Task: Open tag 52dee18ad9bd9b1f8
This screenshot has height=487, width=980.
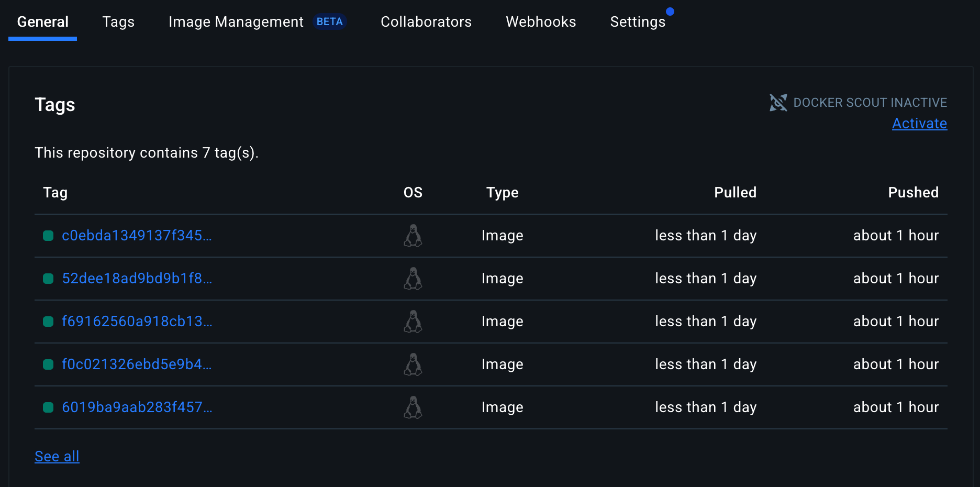Action: pos(137,279)
